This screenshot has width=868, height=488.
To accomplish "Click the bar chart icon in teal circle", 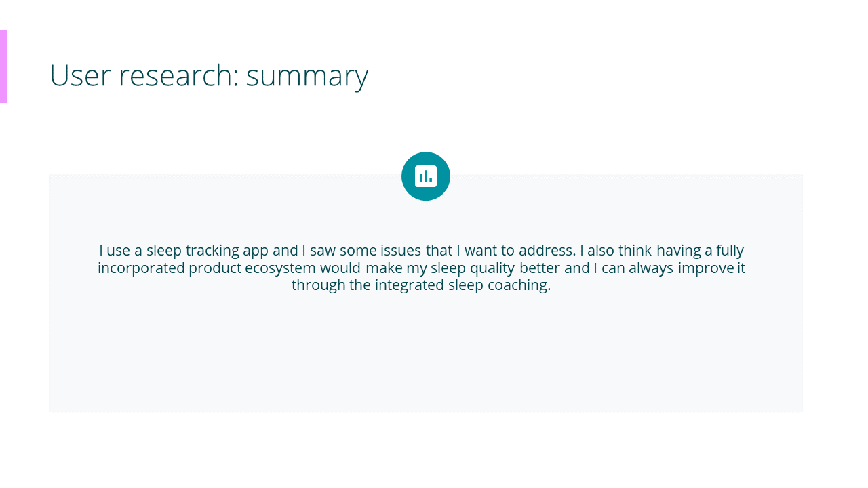I will click(426, 176).
